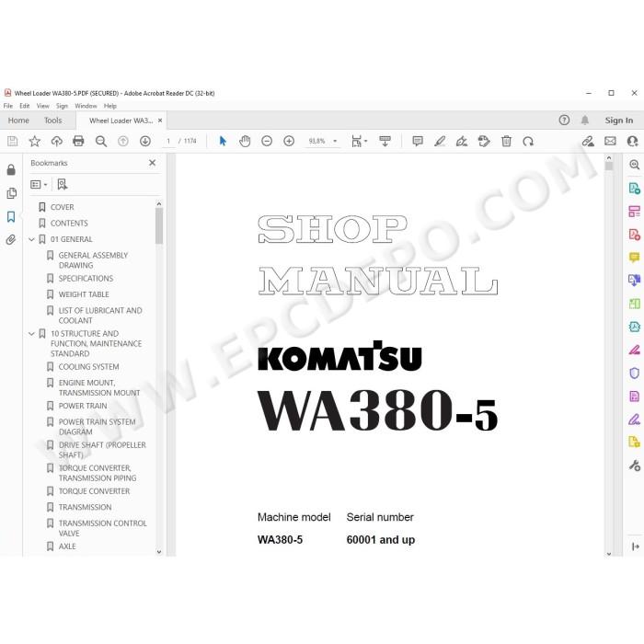Screen dimensions: 644x644
Task: Open the AXLE bookmark
Action: click(67, 546)
